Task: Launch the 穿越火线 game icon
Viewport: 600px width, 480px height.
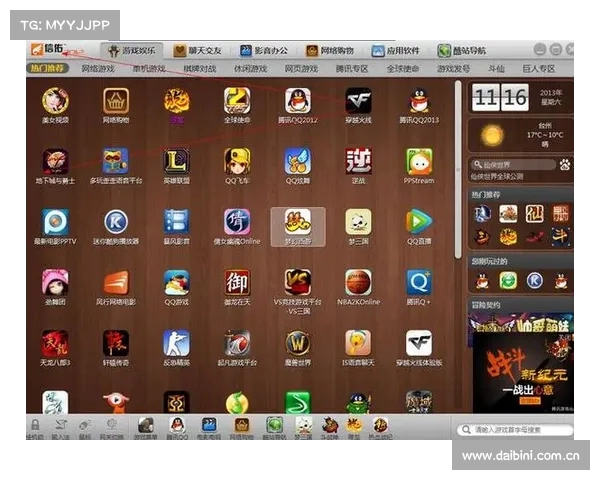Action: 358,100
